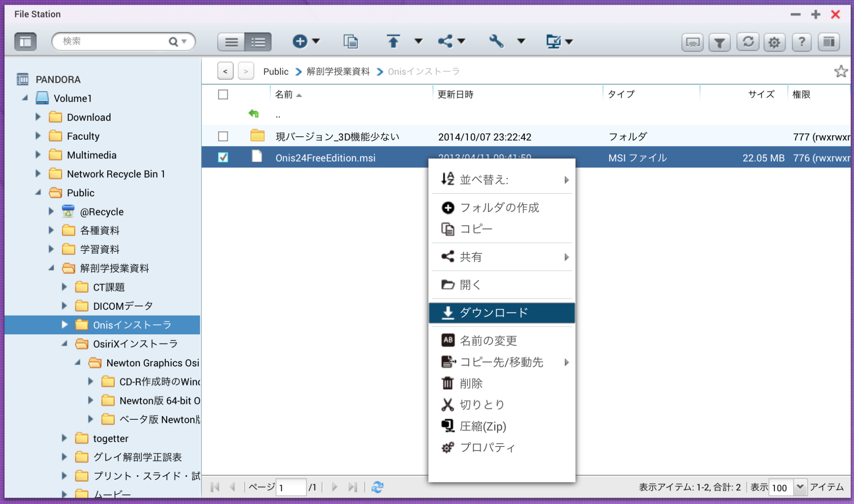Open File Station settings gear
This screenshot has height=504, width=854.
[x=774, y=42]
